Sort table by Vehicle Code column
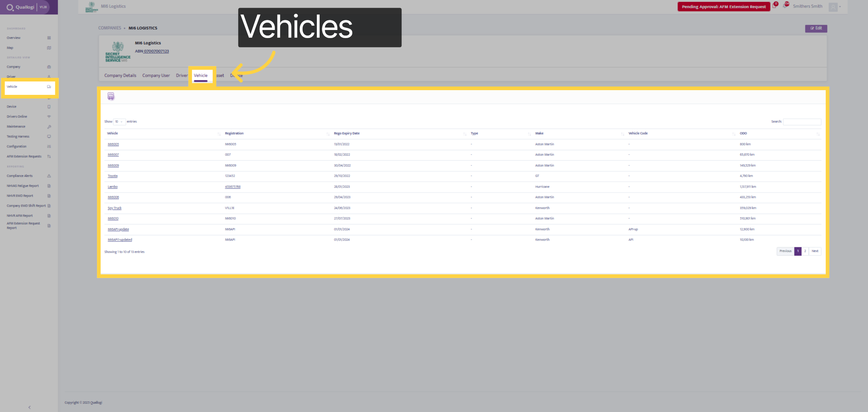868x412 pixels. (x=682, y=134)
